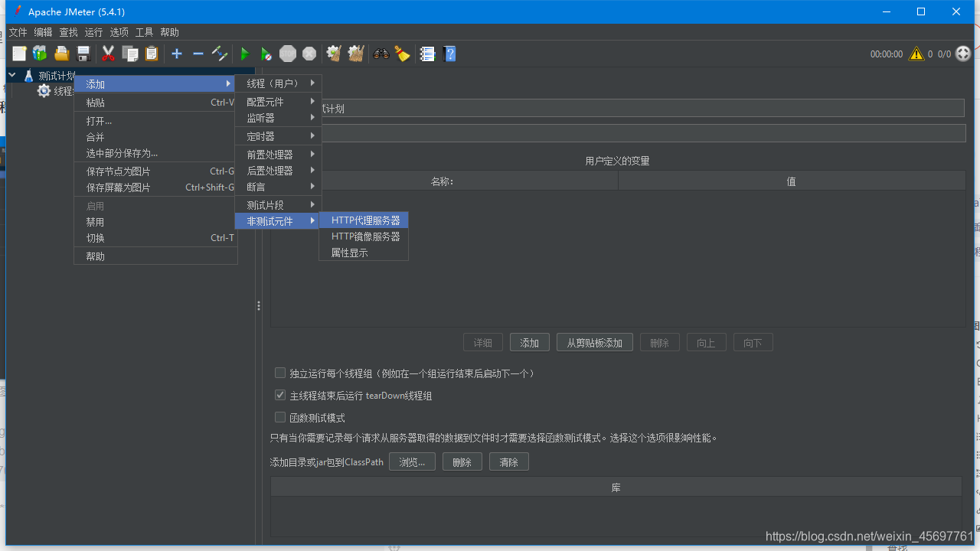The height and width of the screenshot is (551, 980).
Task: Select HTTP镜像服务器 menu item
Action: point(364,236)
